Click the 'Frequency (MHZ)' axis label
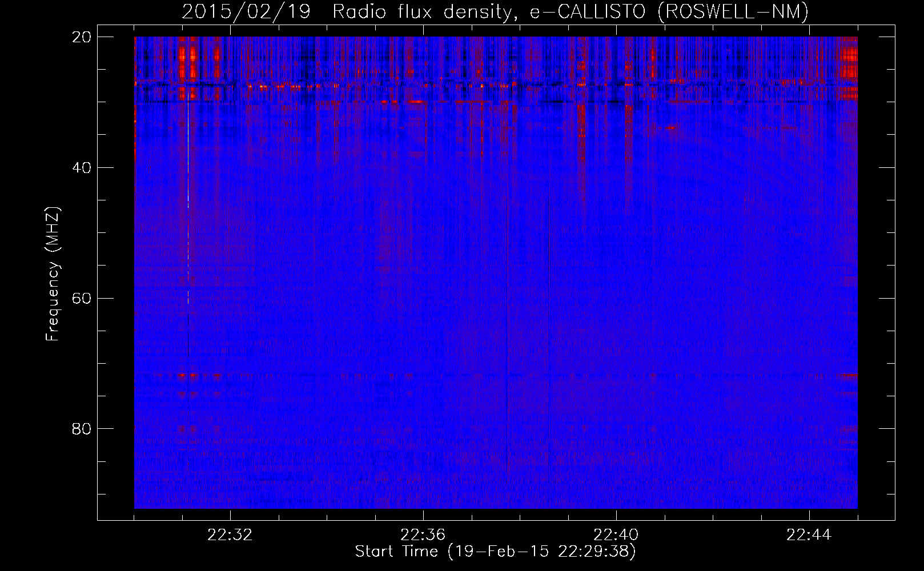Image resolution: width=924 pixels, height=571 pixels. (53, 274)
